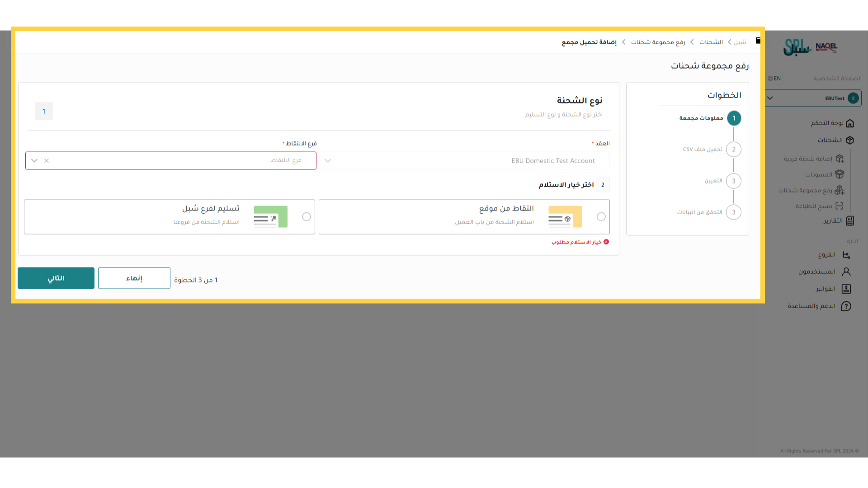This screenshot has height=488, width=868.
Task: Open support and help question icon
Action: [x=846, y=306]
